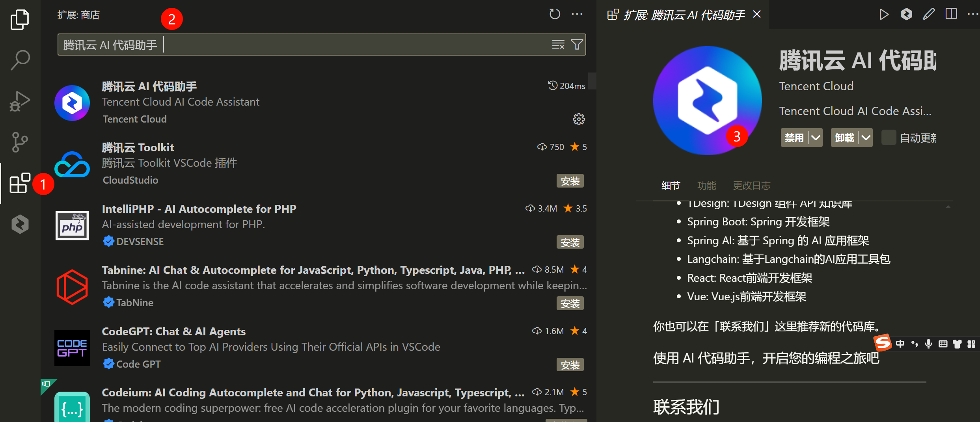Switch to the 细节 tab
Viewport: 980px width, 422px height.
click(671, 186)
